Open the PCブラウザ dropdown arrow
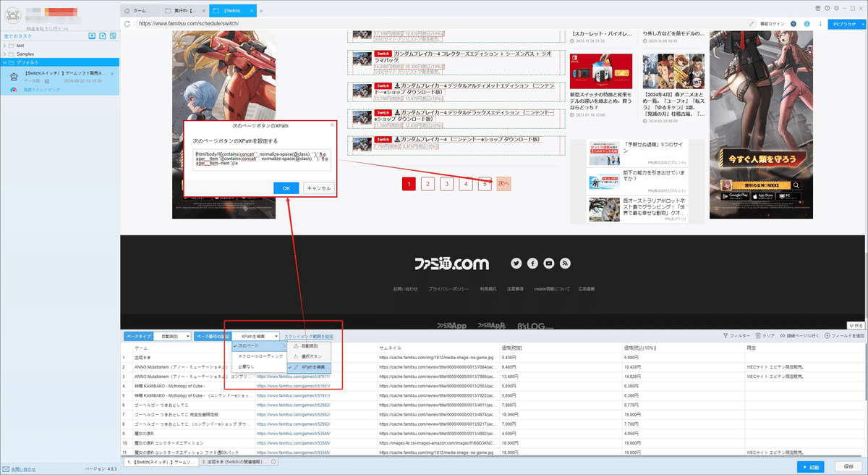Screen dimensions: 868x475 tap(861, 23)
